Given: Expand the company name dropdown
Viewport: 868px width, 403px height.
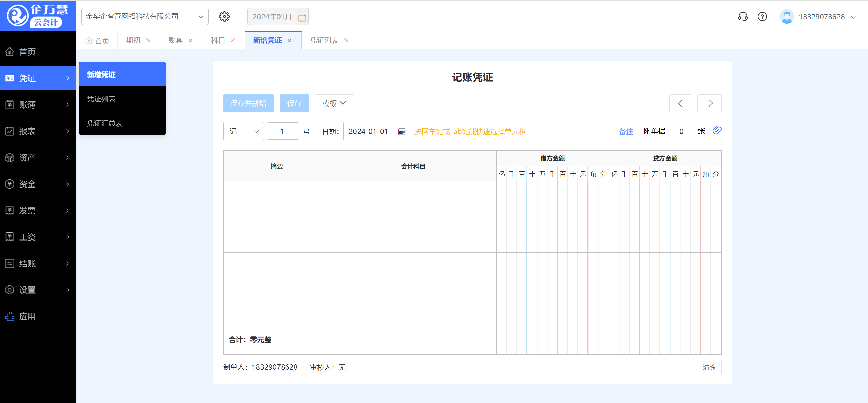Looking at the screenshot, I should [x=201, y=17].
